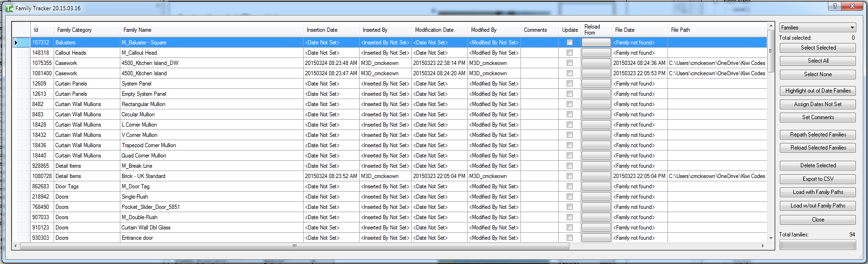Sort by Family Name column header
The width and height of the screenshot is (868, 264).
pyautogui.click(x=138, y=30)
